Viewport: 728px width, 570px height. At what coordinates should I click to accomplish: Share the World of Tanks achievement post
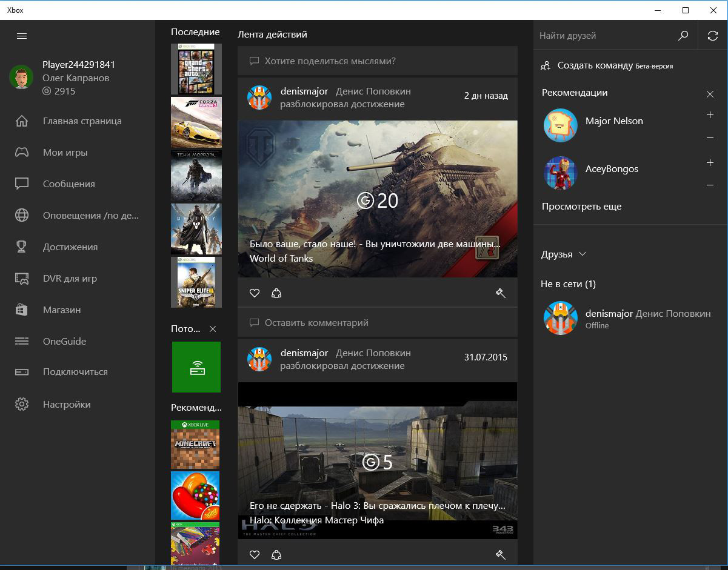pyautogui.click(x=276, y=293)
